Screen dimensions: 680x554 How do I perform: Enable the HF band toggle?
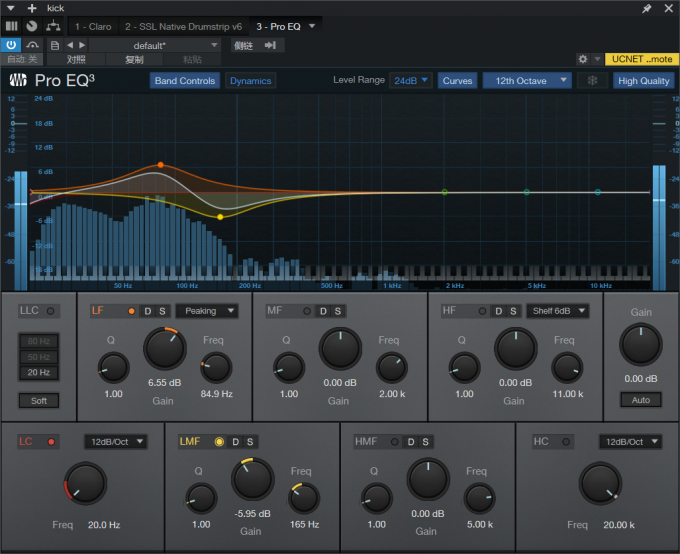pyautogui.click(x=482, y=311)
